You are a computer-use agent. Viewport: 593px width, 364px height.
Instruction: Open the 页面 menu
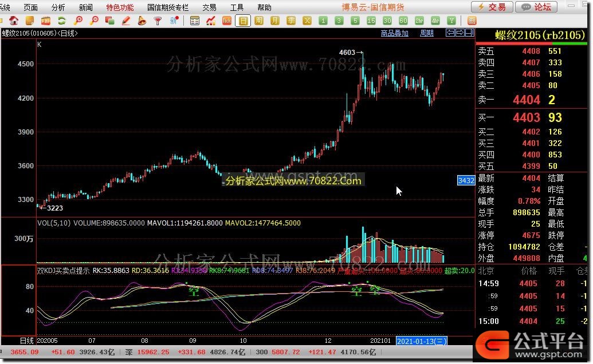click(30, 7)
